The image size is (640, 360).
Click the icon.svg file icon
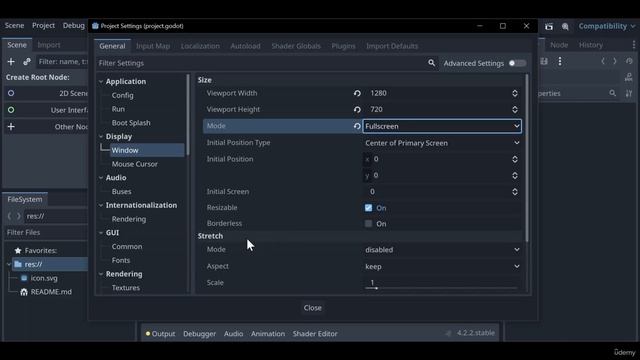pyautogui.click(x=24, y=278)
